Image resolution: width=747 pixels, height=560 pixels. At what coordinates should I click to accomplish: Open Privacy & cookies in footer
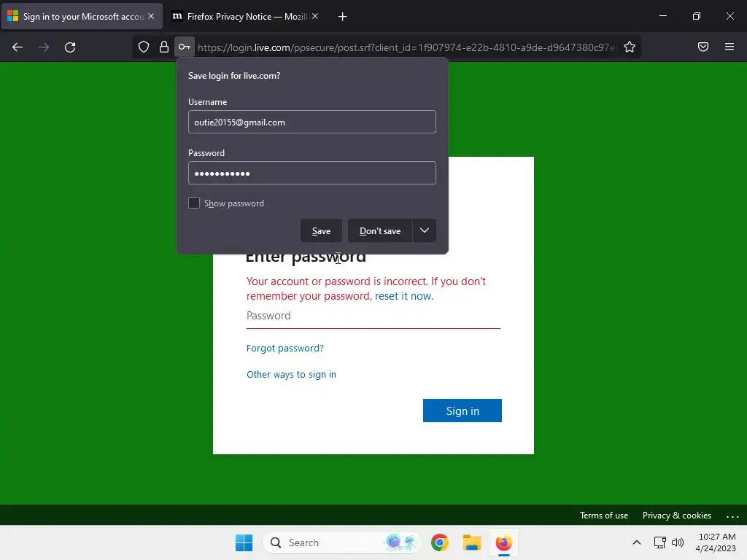(x=676, y=516)
